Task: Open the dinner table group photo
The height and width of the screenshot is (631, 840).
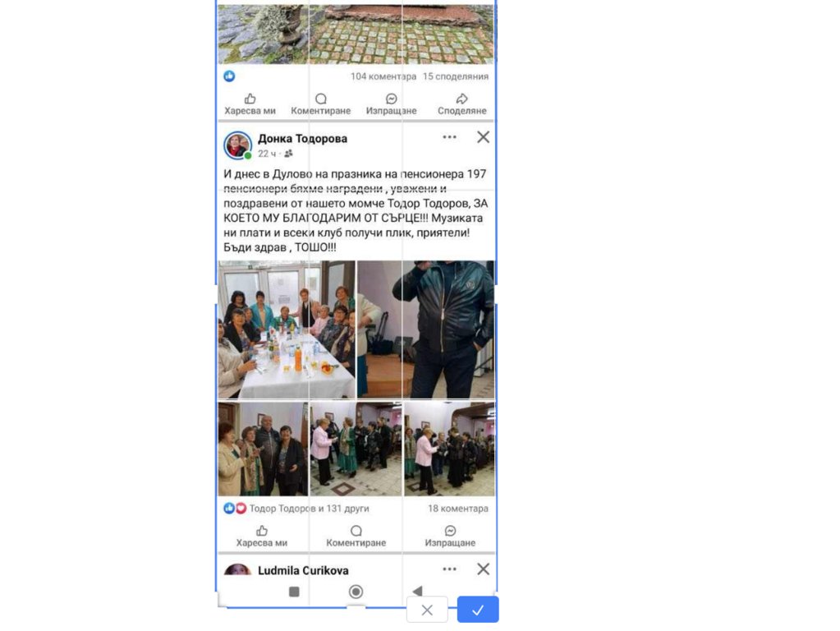Action: [286, 329]
